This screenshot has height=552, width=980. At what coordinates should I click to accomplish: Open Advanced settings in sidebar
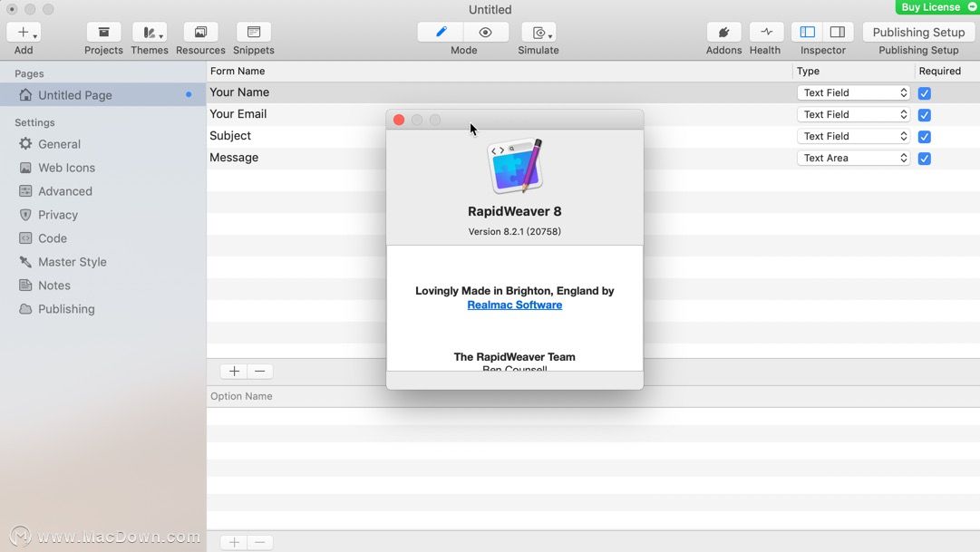pos(65,191)
